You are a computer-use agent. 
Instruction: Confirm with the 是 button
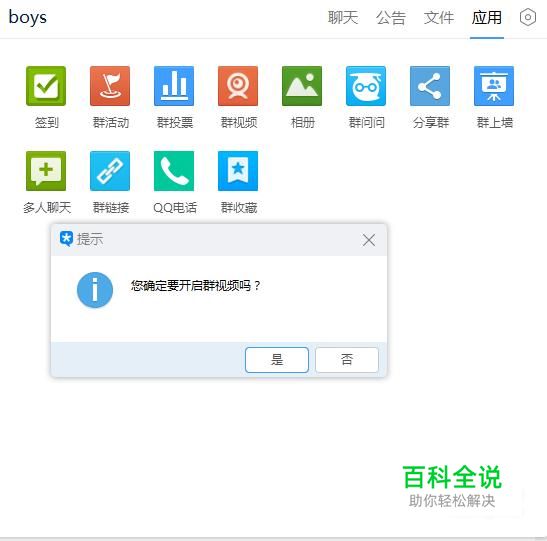click(277, 360)
